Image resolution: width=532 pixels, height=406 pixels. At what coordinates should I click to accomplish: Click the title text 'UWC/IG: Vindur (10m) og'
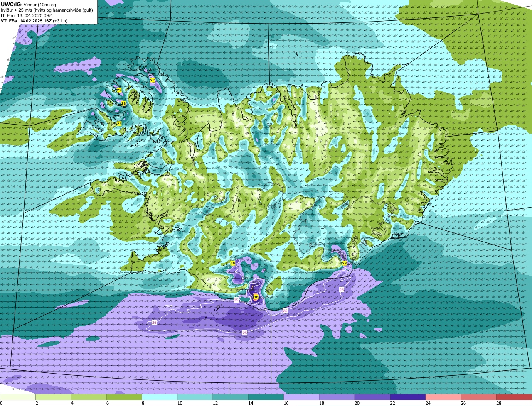pyautogui.click(x=28, y=5)
